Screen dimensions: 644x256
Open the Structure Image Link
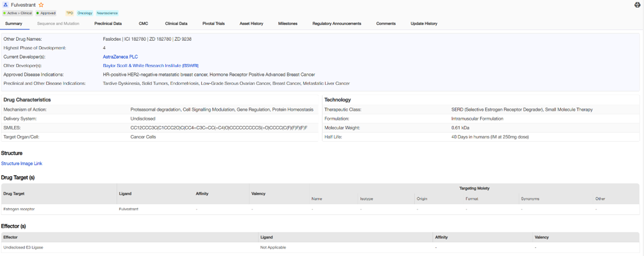coord(21,163)
